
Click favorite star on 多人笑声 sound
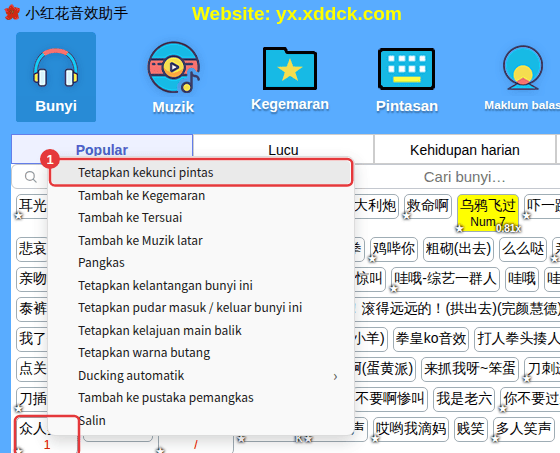(x=495, y=438)
